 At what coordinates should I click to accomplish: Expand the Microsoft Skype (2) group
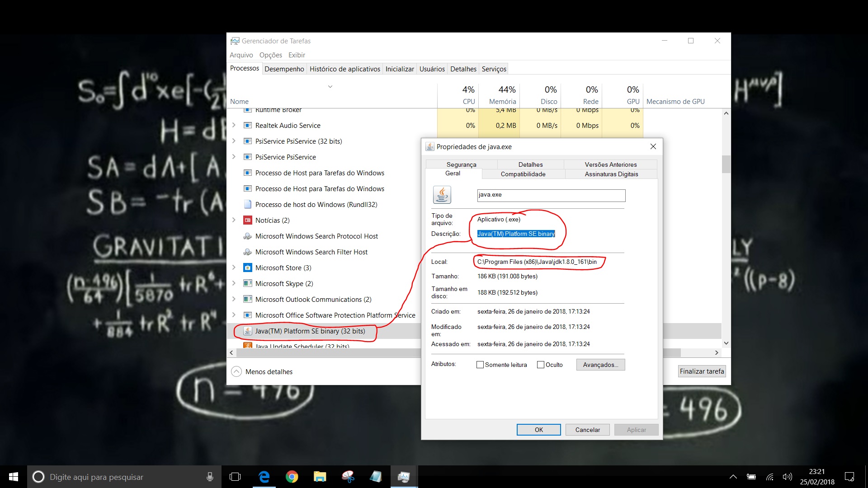pos(234,283)
